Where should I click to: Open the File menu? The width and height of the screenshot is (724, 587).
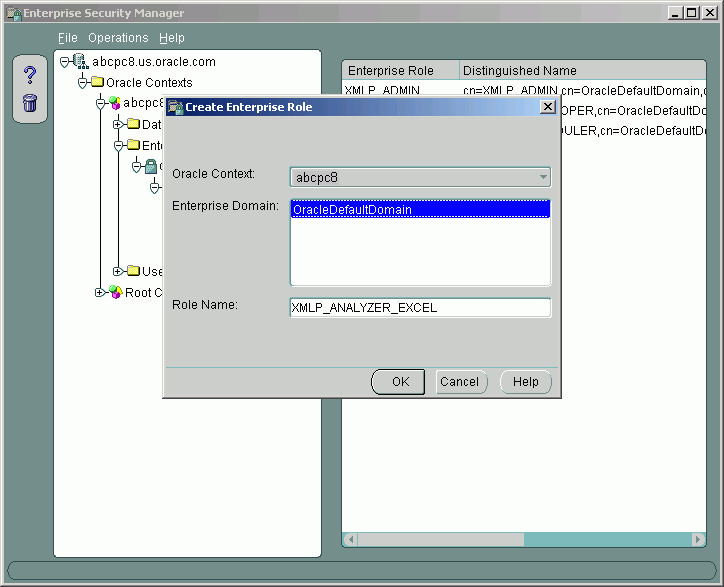[67, 38]
